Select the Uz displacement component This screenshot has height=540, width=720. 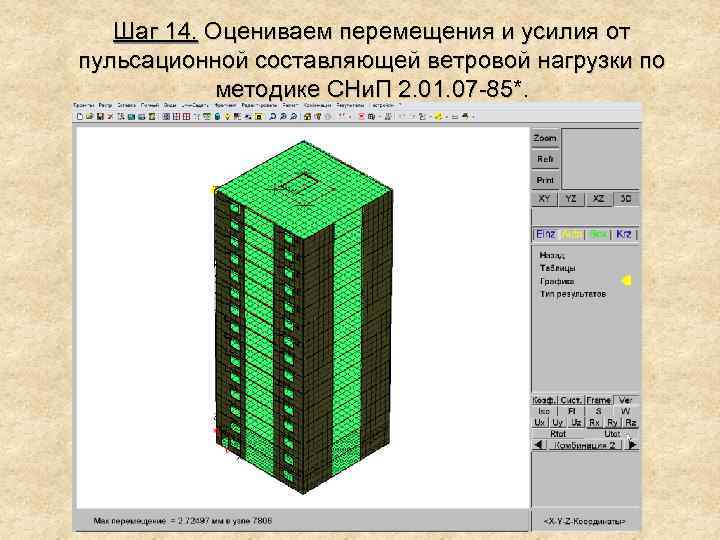(x=576, y=422)
